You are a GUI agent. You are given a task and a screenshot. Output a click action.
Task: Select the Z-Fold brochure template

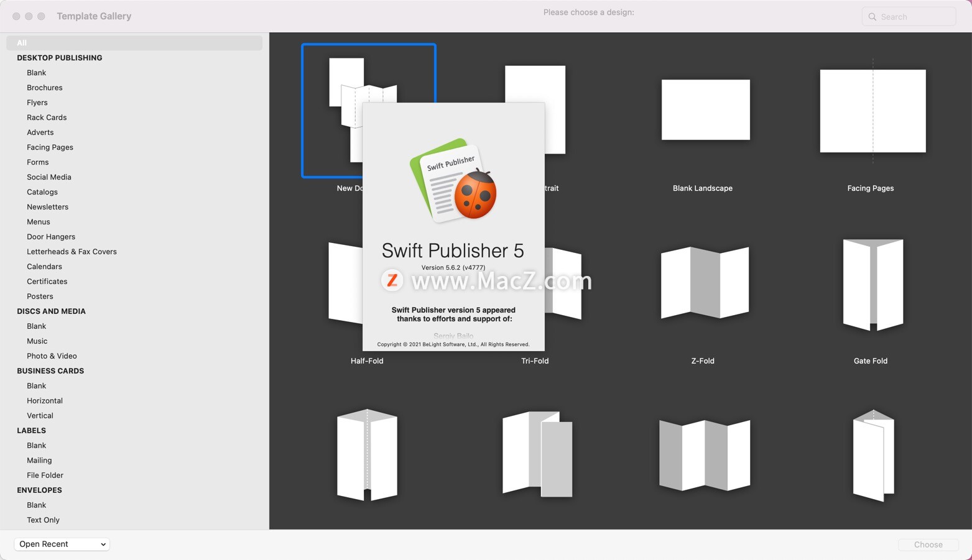[705, 283]
